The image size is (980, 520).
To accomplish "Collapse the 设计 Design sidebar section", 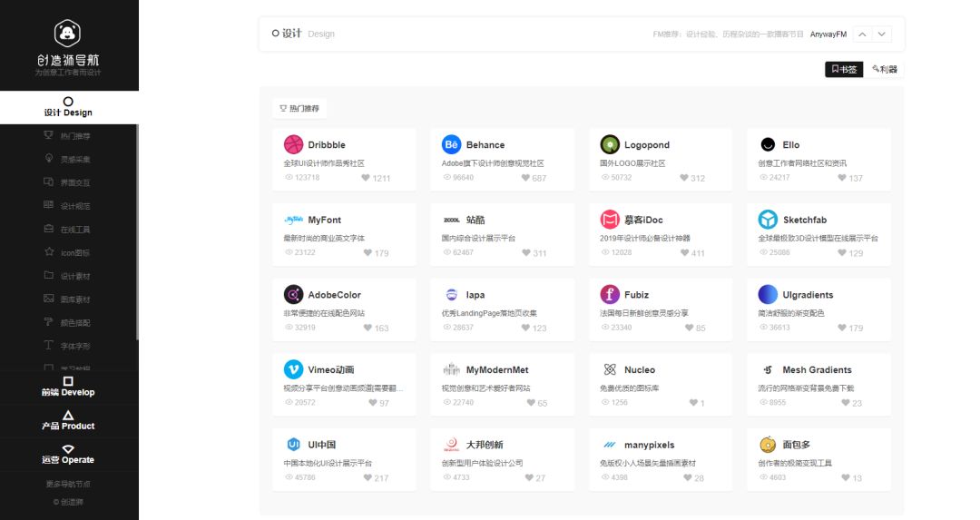I will tap(68, 107).
